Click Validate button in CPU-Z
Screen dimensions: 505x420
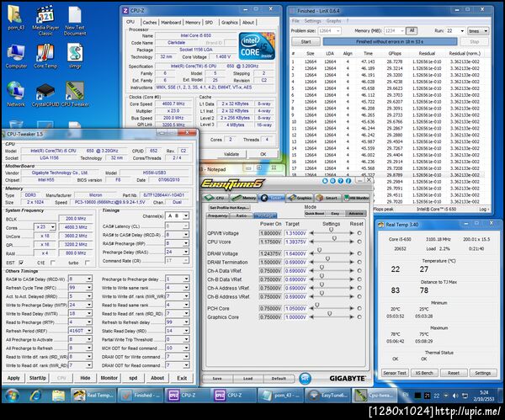(231, 154)
